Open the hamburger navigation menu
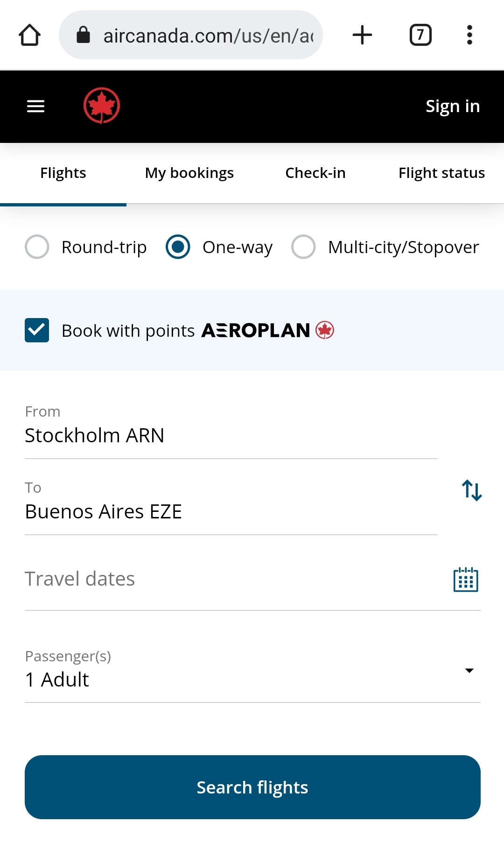 pyautogui.click(x=35, y=106)
